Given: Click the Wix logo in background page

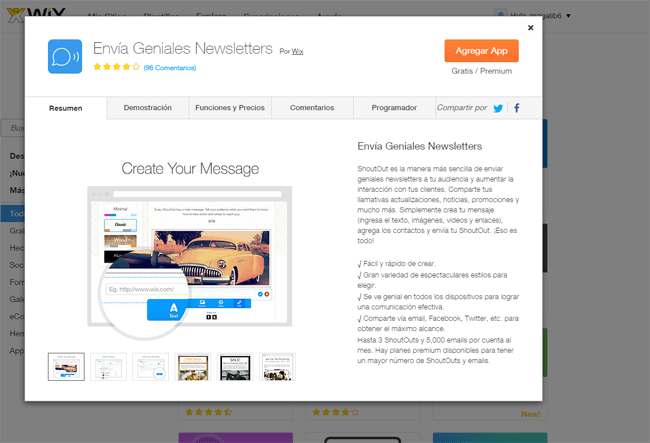Looking at the screenshot, I should (x=36, y=12).
